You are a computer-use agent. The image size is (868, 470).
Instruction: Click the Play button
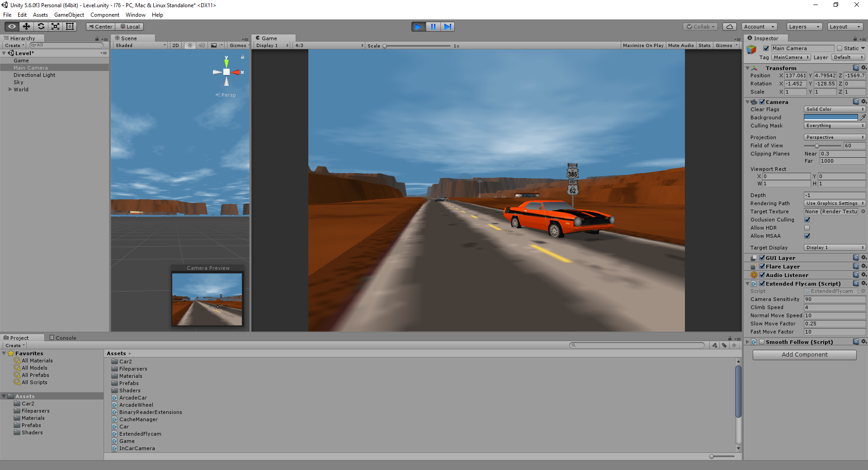tap(418, 27)
